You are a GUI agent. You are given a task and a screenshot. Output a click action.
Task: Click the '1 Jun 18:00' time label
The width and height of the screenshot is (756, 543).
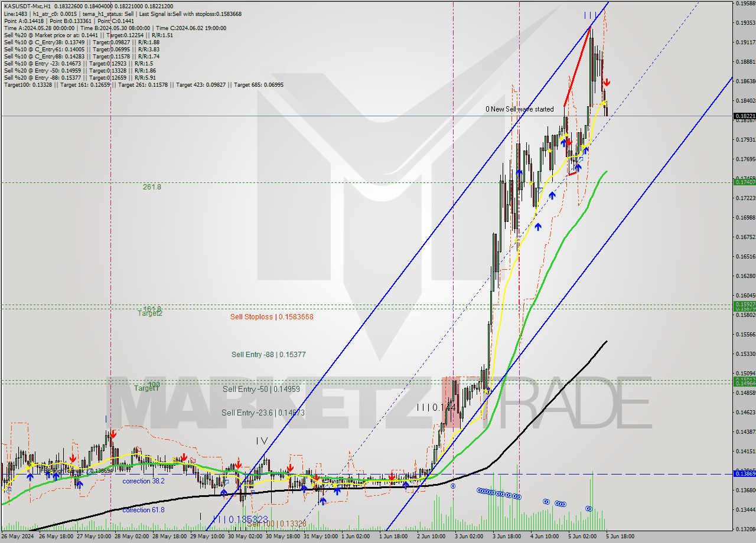point(395,537)
